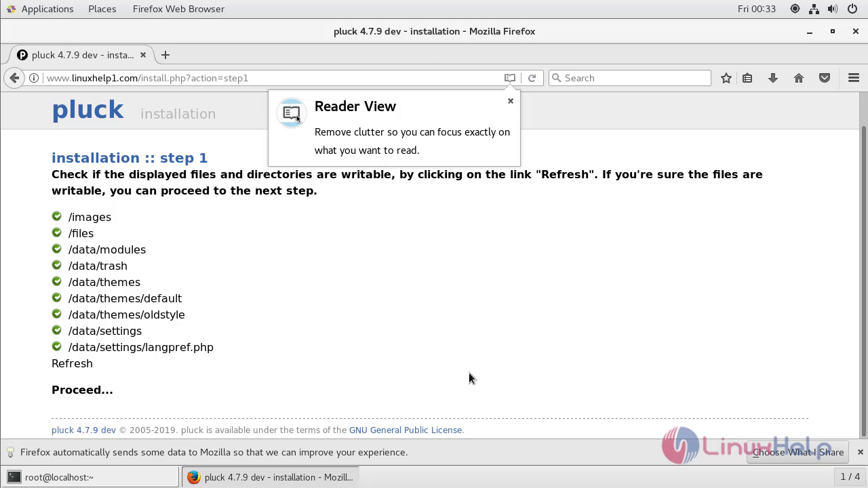Bookmark this page with the star icon
Screen dimensions: 868x488
coord(726,78)
